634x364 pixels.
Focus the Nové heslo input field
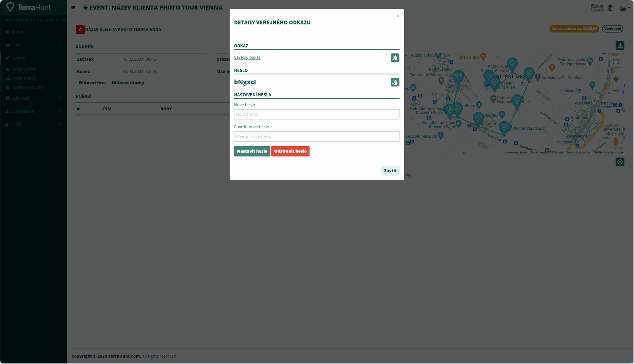pyautogui.click(x=317, y=115)
